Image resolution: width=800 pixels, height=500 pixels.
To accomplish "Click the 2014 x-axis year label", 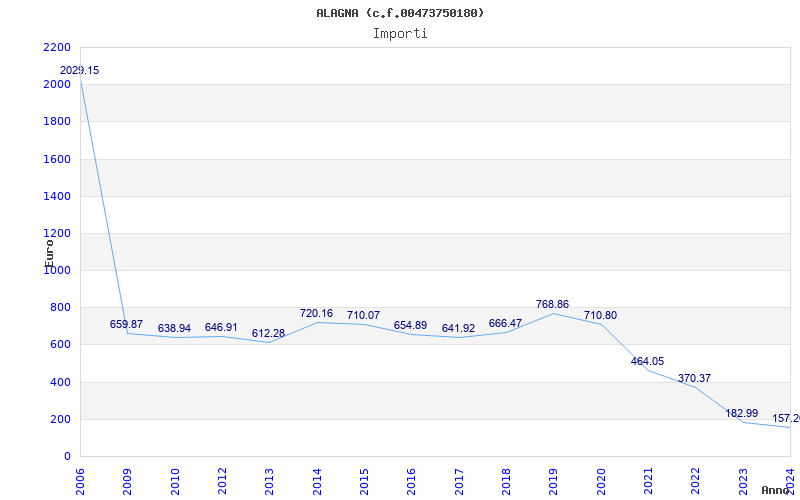I will 317,482.
